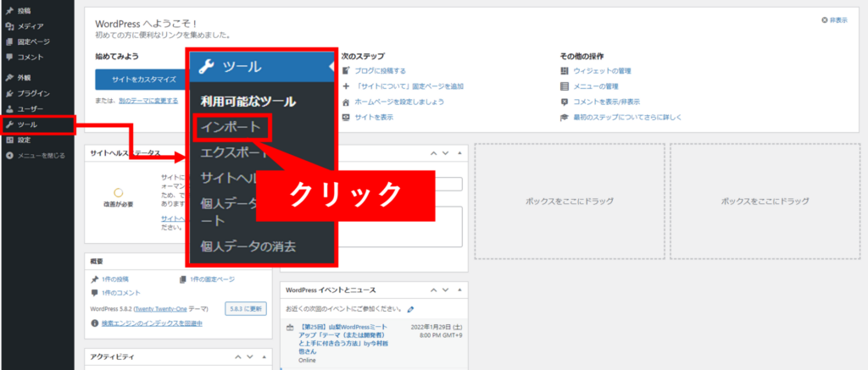Collapse the WordPress イベントとニュース widget

[x=459, y=290]
